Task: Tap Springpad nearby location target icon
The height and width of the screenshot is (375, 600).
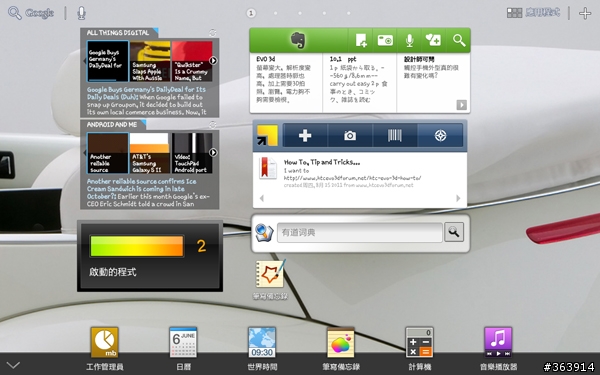Action: click(x=440, y=135)
